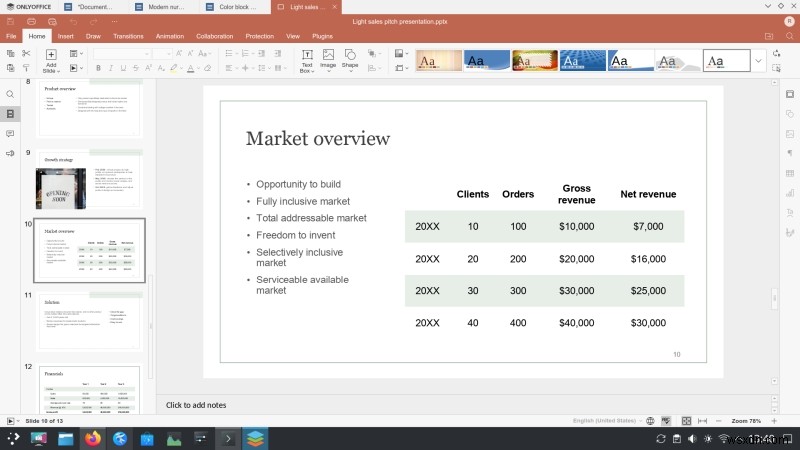This screenshot has height=450, width=800.
Task: Open the Feedback megaphone icon in the left sidebar
Action: 10,153
